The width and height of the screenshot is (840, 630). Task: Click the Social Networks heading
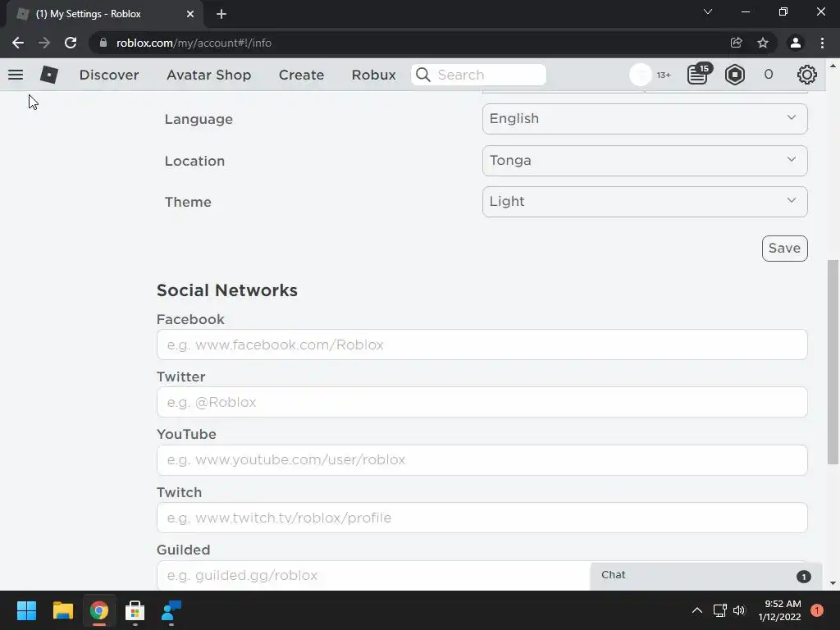[x=227, y=290]
